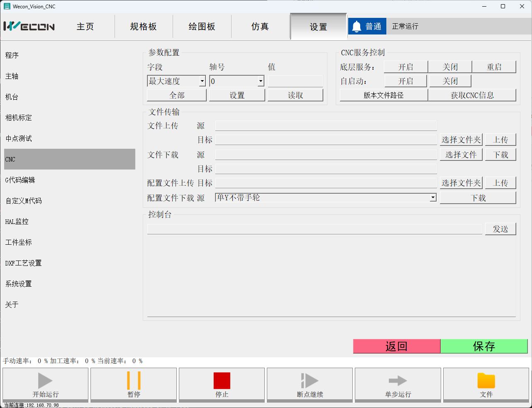Click the Wecon logo
This screenshot has height=408, width=532.
29,27
